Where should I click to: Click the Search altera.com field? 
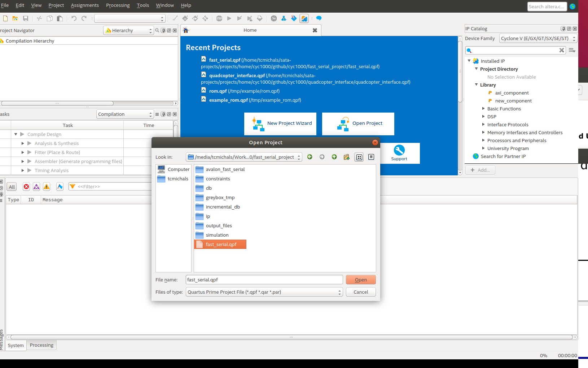547,6
